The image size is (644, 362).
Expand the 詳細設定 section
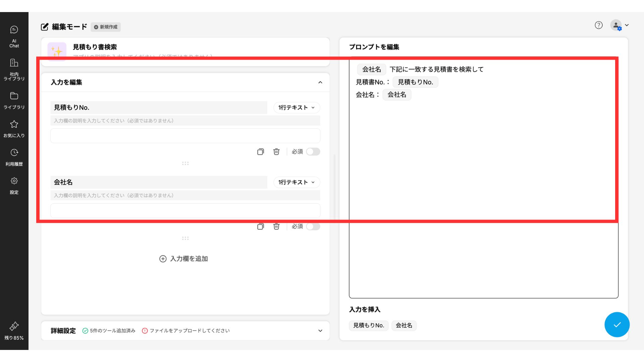click(320, 331)
